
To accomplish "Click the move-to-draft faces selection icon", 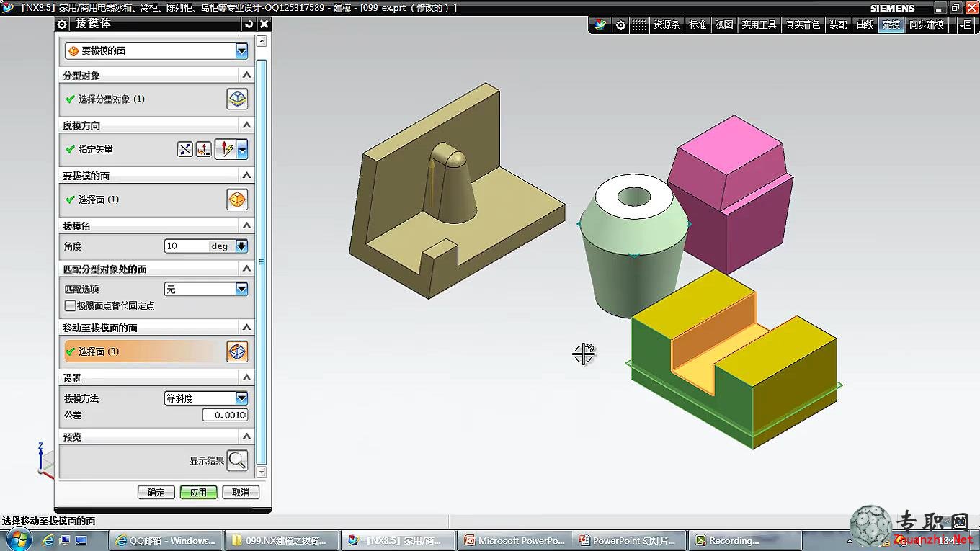I will pyautogui.click(x=237, y=351).
